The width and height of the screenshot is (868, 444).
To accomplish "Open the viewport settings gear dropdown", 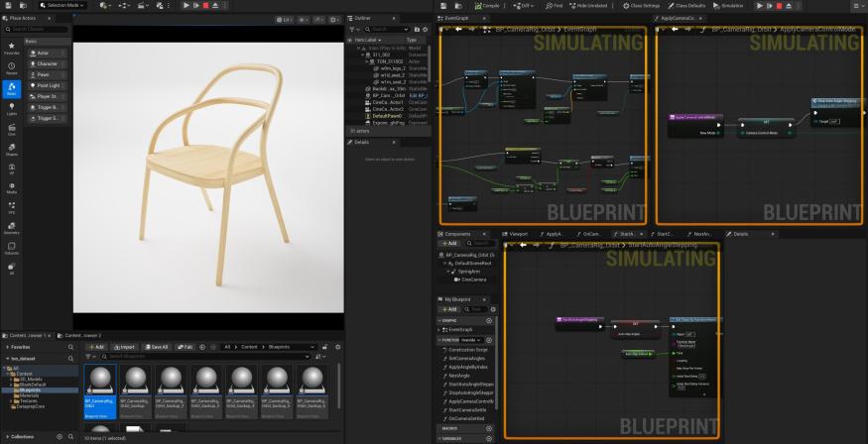I will coord(335,20).
